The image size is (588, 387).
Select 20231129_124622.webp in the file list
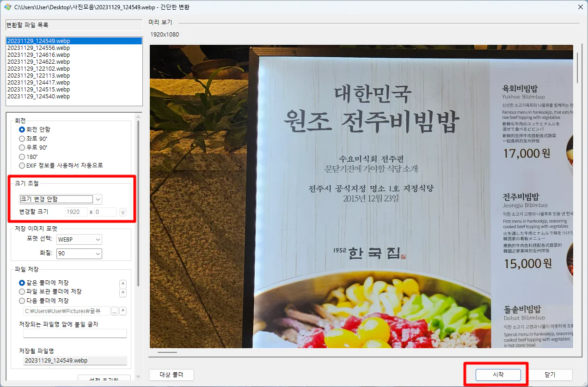74,61
